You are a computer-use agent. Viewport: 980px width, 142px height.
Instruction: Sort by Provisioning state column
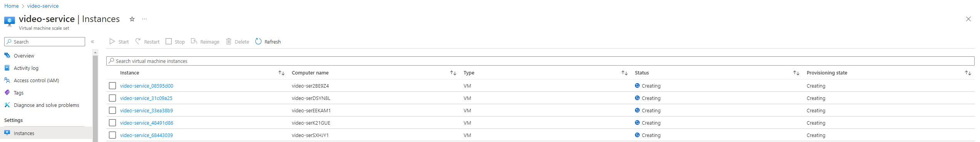click(968, 73)
